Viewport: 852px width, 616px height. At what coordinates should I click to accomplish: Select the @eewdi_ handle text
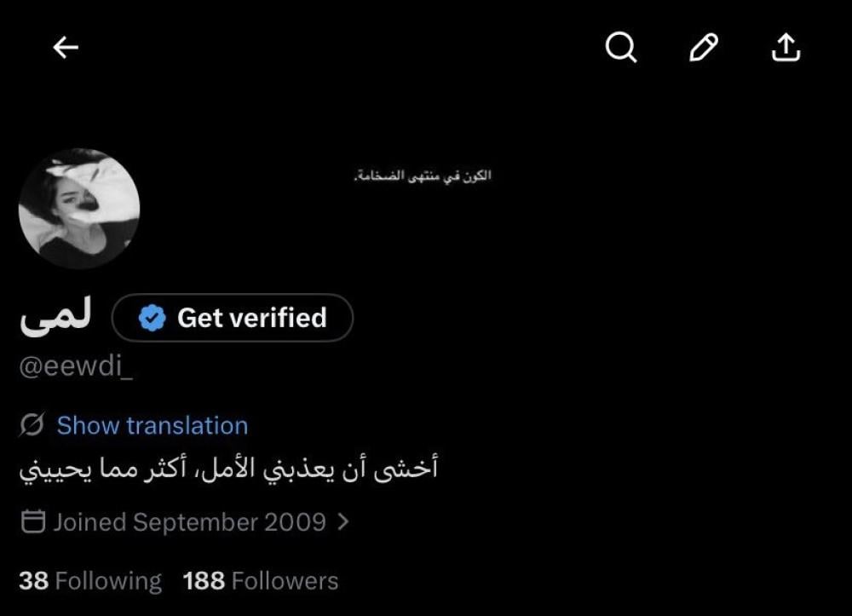(76, 366)
